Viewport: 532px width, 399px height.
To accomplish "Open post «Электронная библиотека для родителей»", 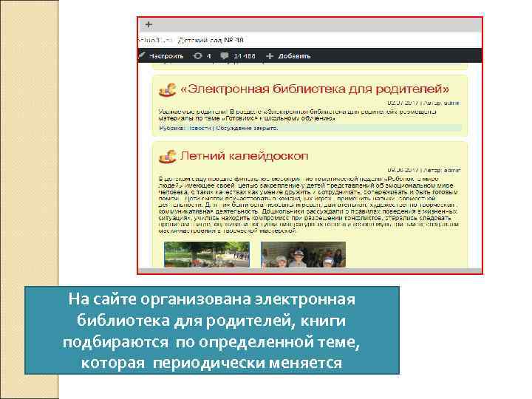I will (315, 89).
